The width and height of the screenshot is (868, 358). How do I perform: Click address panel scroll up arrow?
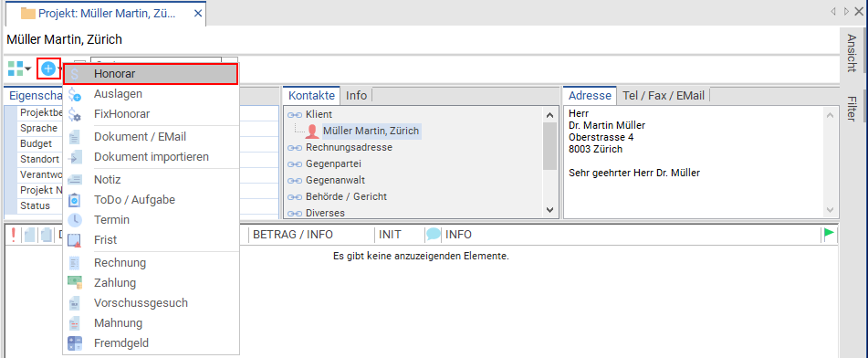[x=830, y=115]
